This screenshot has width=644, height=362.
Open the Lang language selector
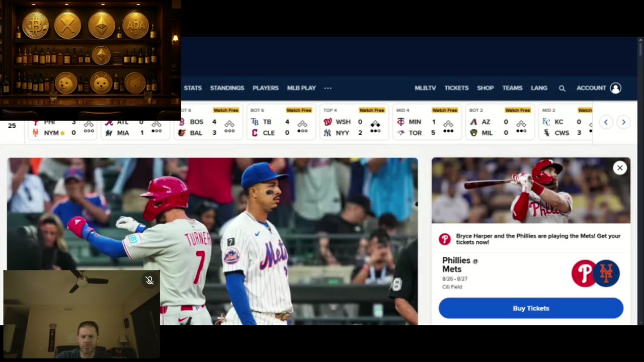pyautogui.click(x=539, y=88)
